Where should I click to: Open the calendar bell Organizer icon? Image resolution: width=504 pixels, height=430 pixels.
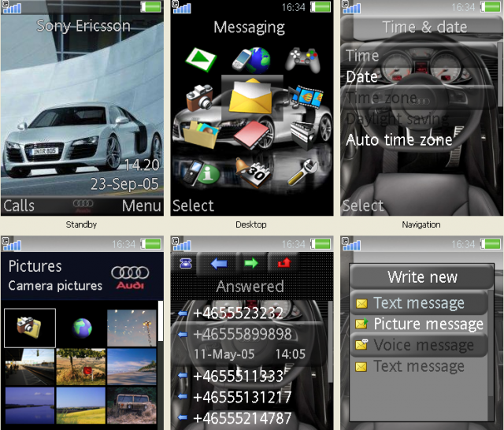pyautogui.click(x=253, y=172)
